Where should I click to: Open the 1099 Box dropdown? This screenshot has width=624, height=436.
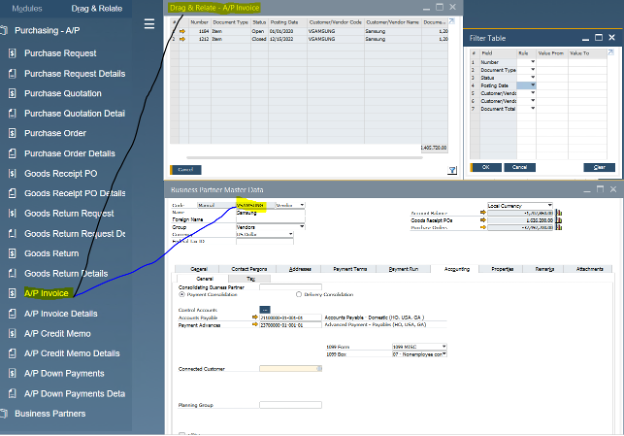coord(444,354)
